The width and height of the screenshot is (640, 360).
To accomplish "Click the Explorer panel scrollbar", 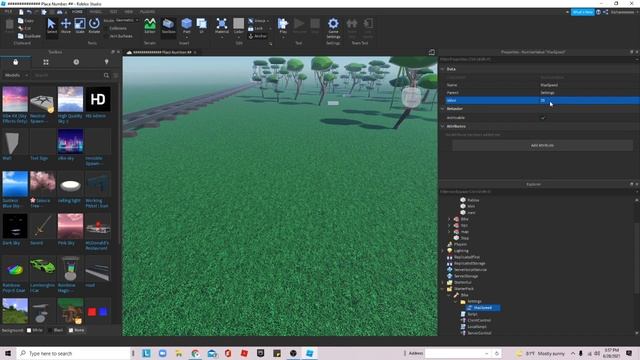I will tap(636, 257).
